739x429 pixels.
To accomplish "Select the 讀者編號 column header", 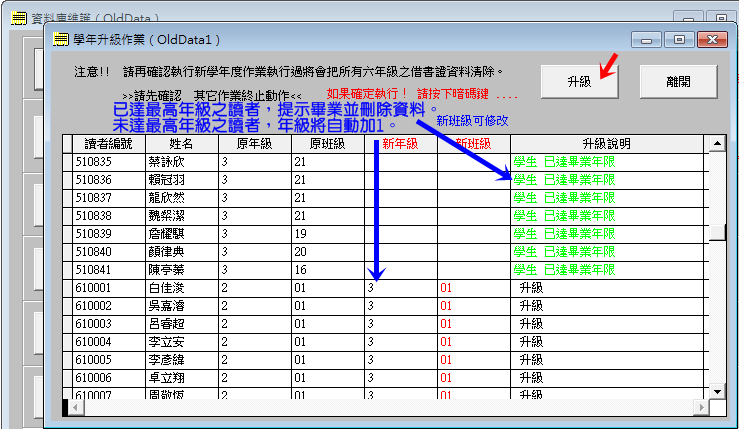I will pyautogui.click(x=109, y=144).
